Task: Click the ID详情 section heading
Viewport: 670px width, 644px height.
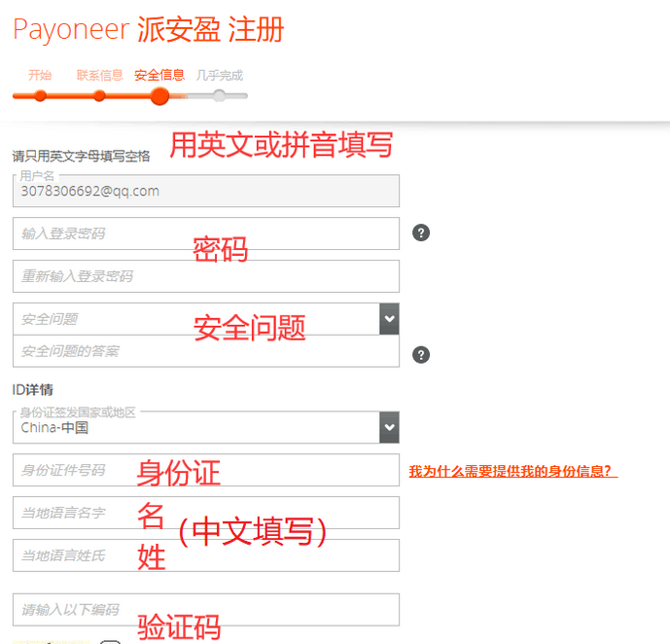Action: pyautogui.click(x=33, y=389)
